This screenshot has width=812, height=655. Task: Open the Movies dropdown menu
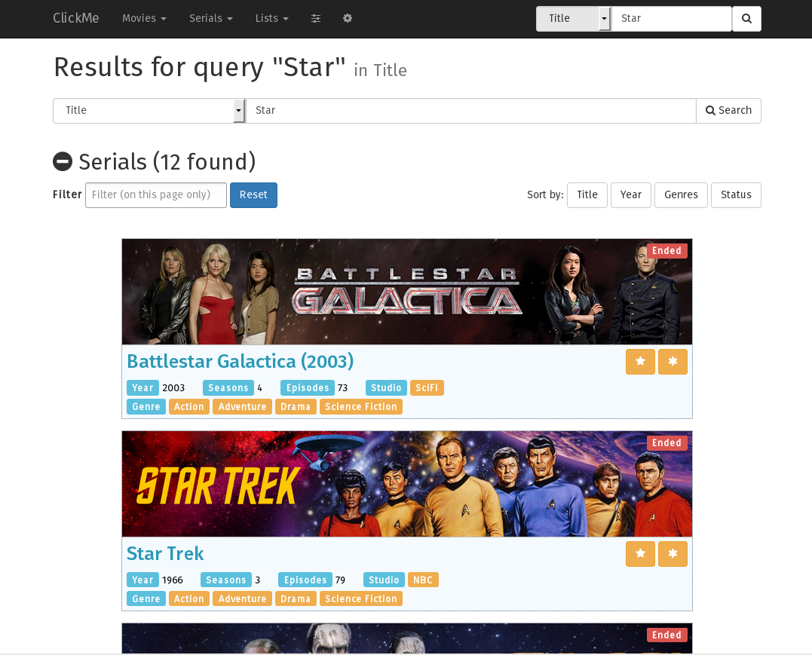pyautogui.click(x=144, y=19)
